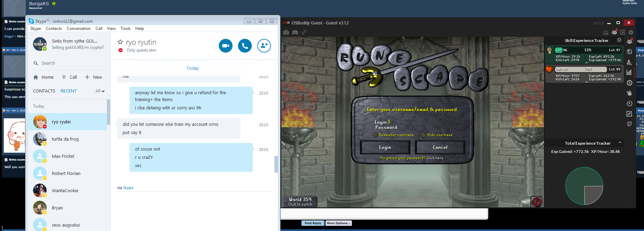Open the Contacts menu
The image size is (644, 231).
54,29
